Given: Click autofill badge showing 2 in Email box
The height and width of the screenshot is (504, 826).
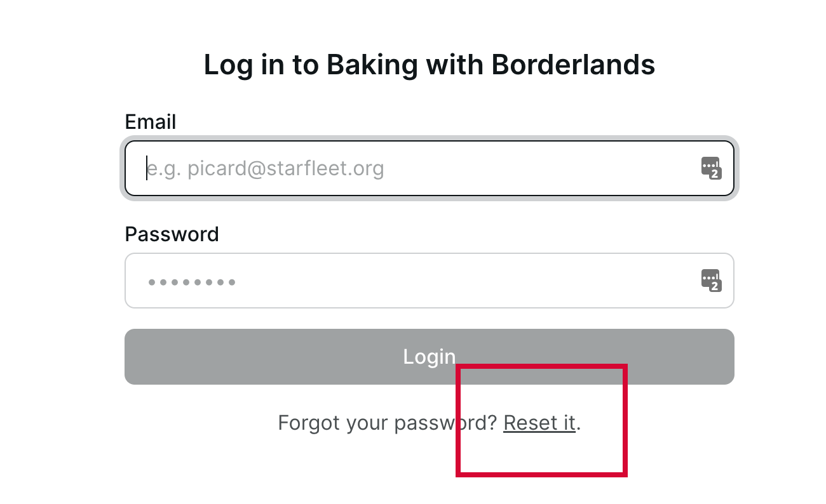Looking at the screenshot, I should coord(715,174).
